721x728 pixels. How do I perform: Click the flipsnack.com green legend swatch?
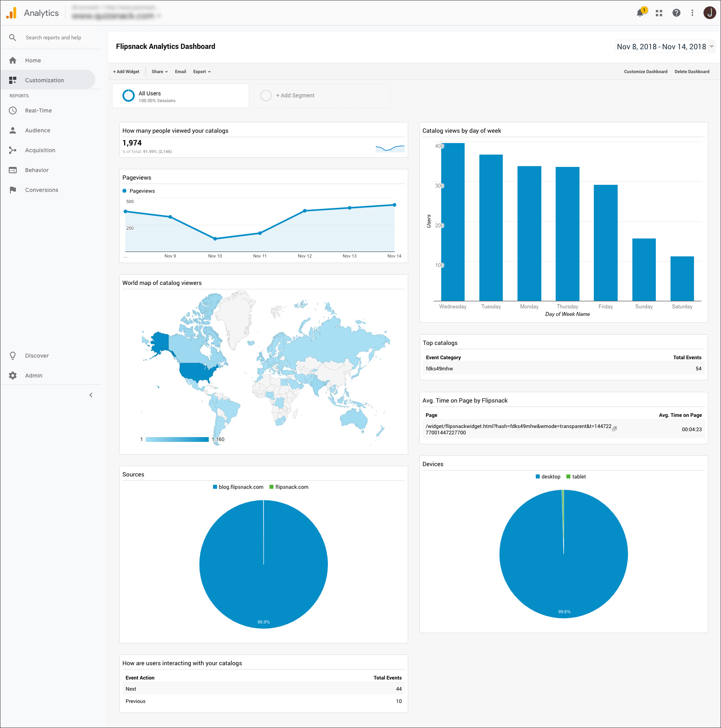(271, 487)
